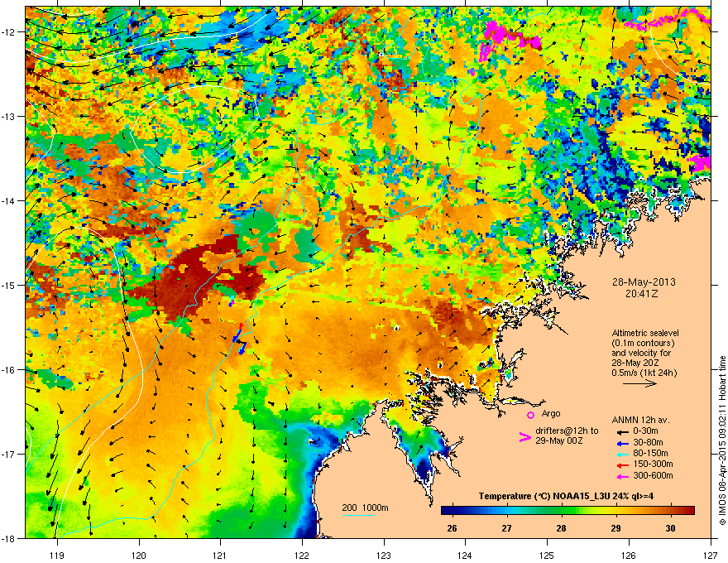728x563 pixels.
Task: Click the '80-150m' depth label
Action: pyautogui.click(x=650, y=454)
